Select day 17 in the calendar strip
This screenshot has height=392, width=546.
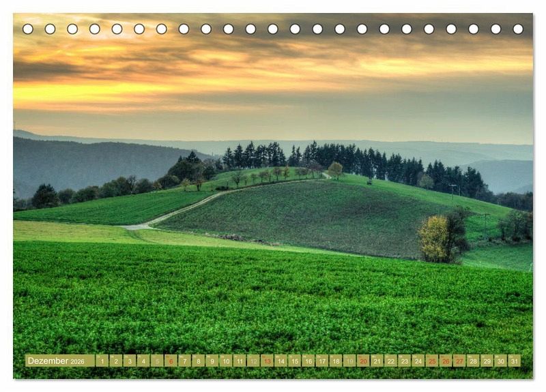[322, 361]
